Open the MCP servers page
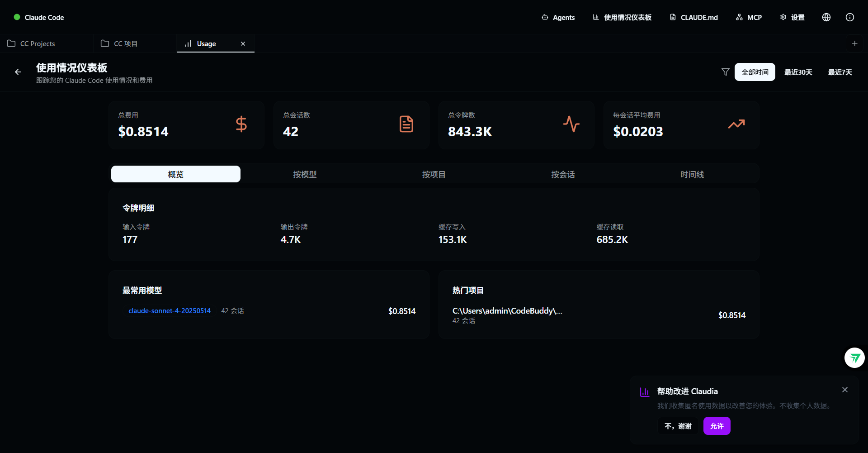The width and height of the screenshot is (868, 453). 749,17
